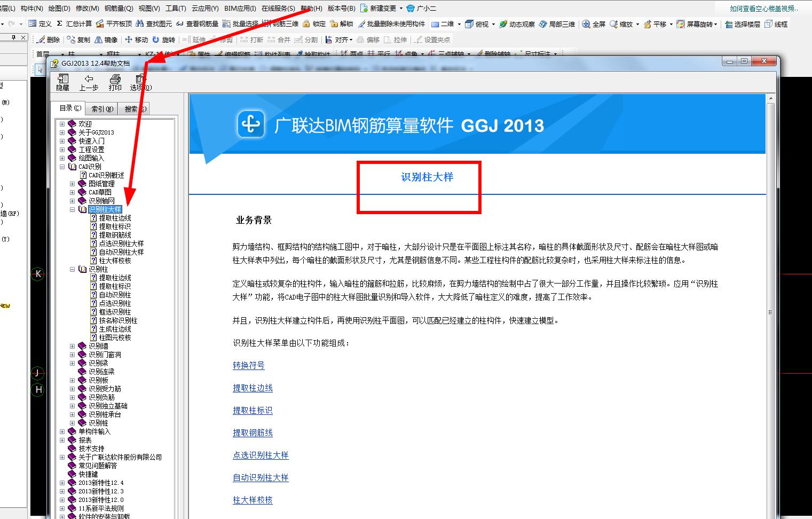Viewport: 812px width, 519px height.
Task: Activate 动态观察 (orbit) view tool
Action: point(516,24)
